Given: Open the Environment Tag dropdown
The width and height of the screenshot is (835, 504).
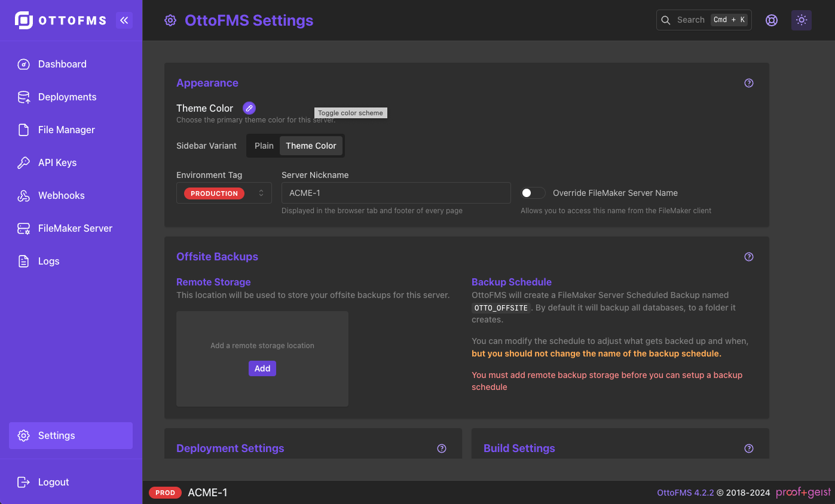Looking at the screenshot, I should click(x=224, y=193).
